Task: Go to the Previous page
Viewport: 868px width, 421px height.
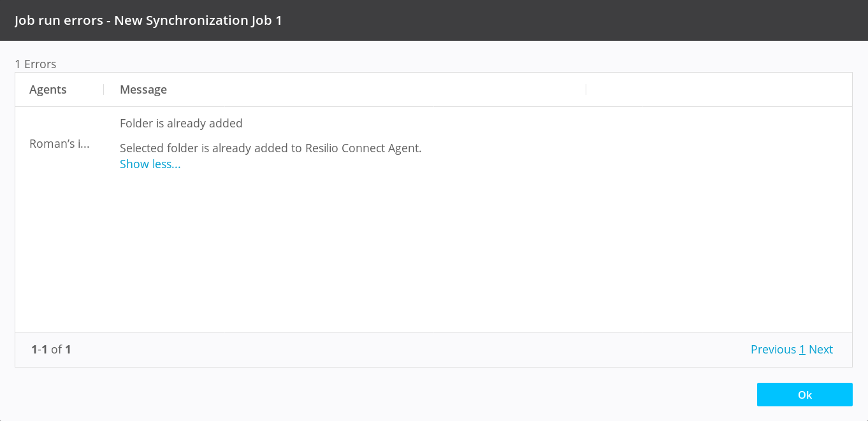Action: (773, 350)
